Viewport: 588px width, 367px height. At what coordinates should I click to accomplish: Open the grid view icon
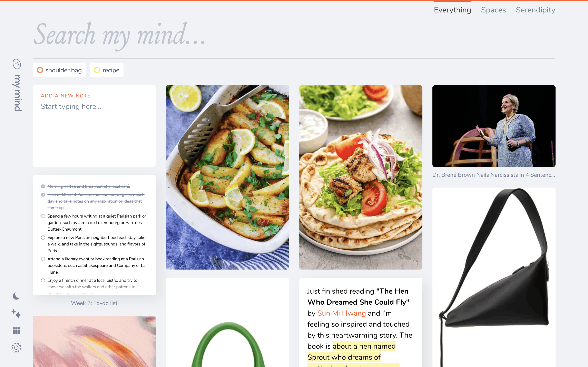pos(16,331)
